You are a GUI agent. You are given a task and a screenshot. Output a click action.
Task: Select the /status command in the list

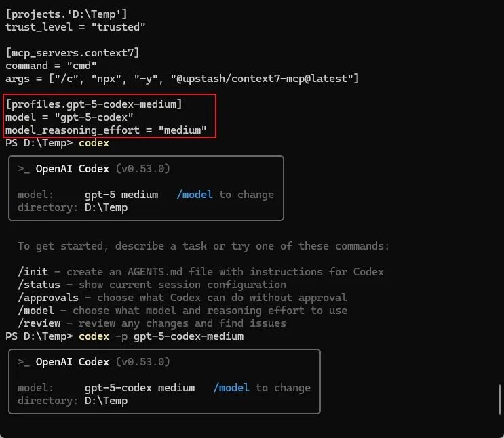(39, 285)
